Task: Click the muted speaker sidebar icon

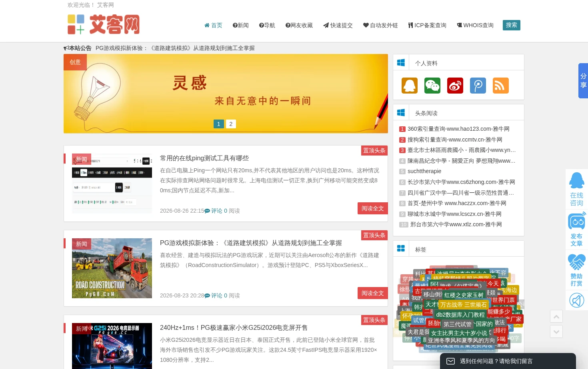Action: [x=576, y=300]
